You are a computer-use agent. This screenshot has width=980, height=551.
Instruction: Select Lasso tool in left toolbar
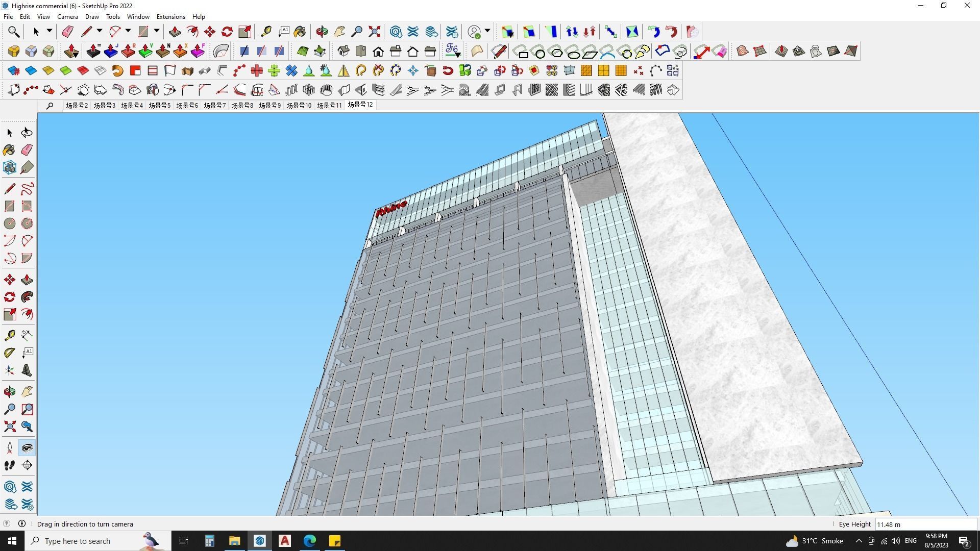coord(27,133)
